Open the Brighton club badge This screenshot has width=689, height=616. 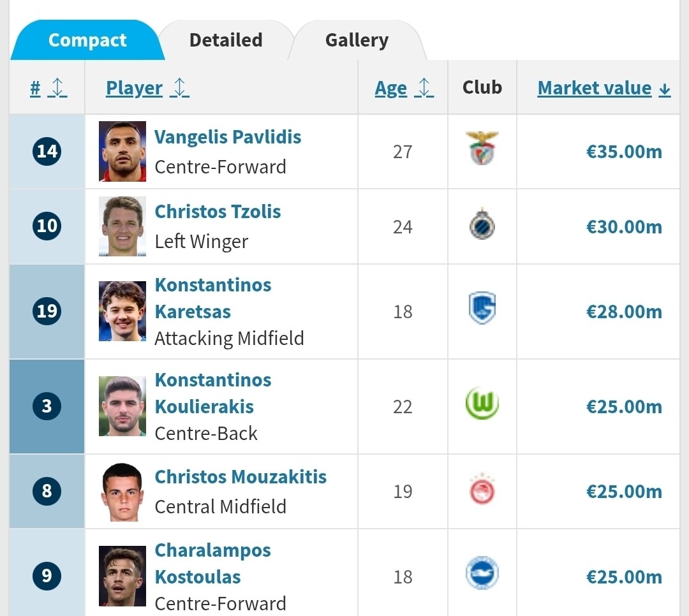482,573
